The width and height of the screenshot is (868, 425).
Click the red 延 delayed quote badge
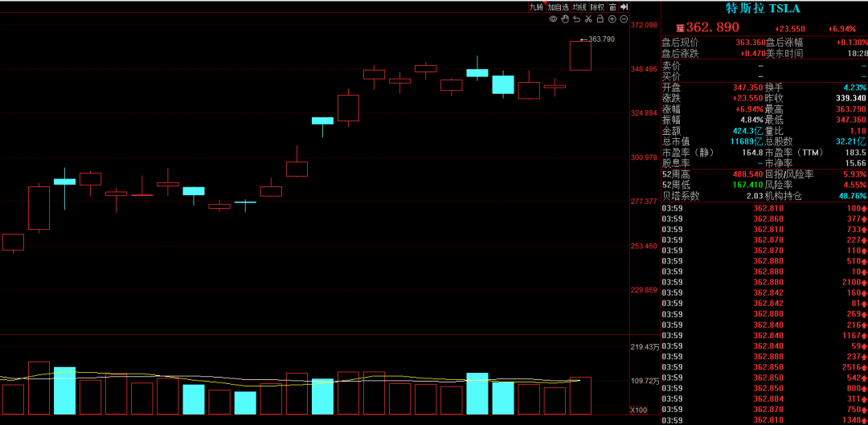[679, 28]
